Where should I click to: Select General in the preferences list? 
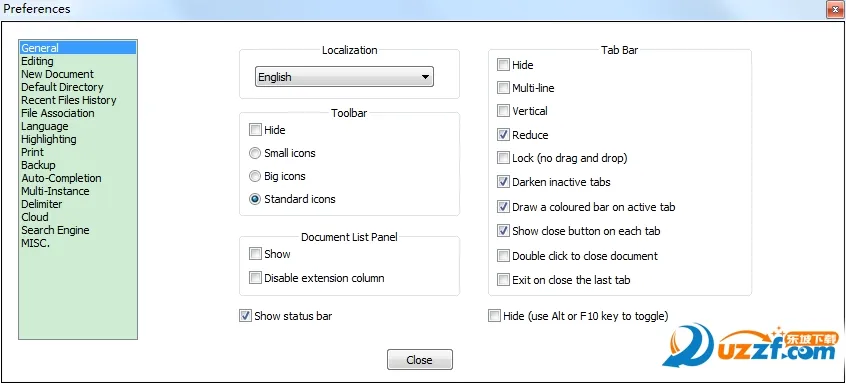point(78,48)
